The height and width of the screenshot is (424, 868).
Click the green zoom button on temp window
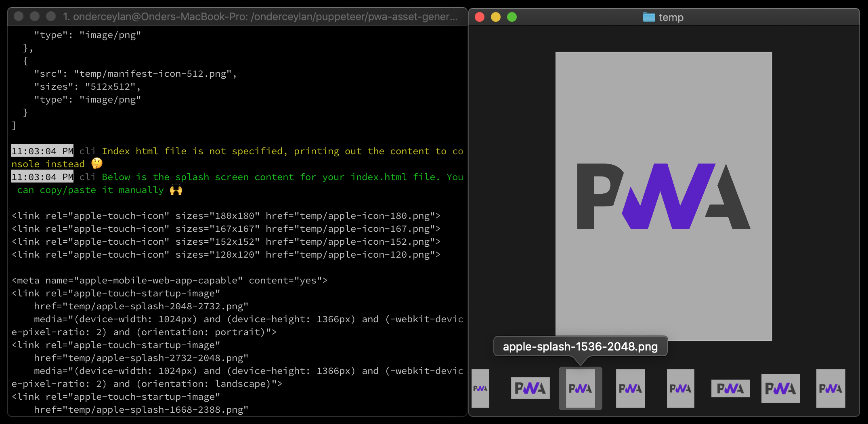pyautogui.click(x=512, y=17)
